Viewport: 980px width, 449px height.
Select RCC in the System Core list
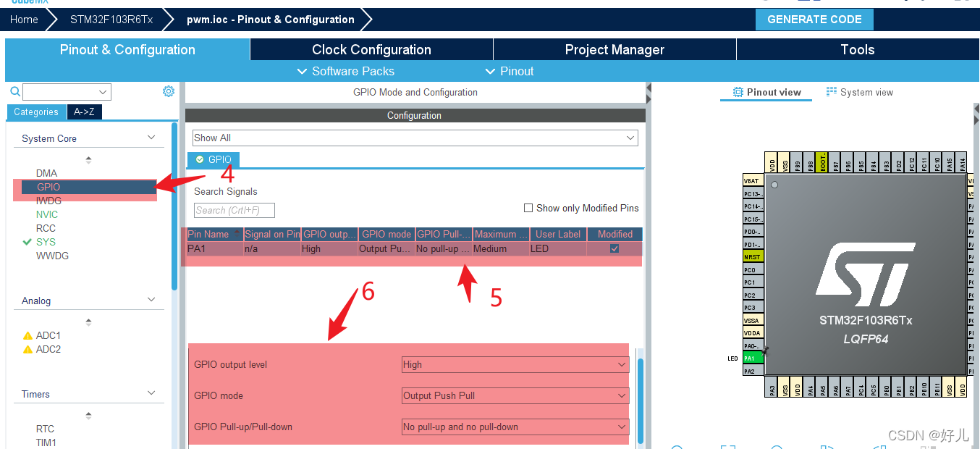(x=46, y=228)
